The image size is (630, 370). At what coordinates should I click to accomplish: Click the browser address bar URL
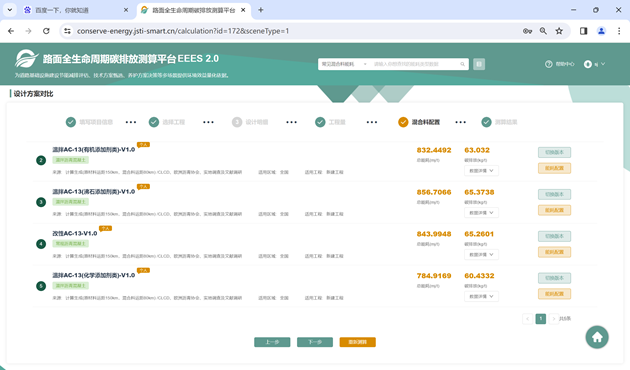click(183, 31)
